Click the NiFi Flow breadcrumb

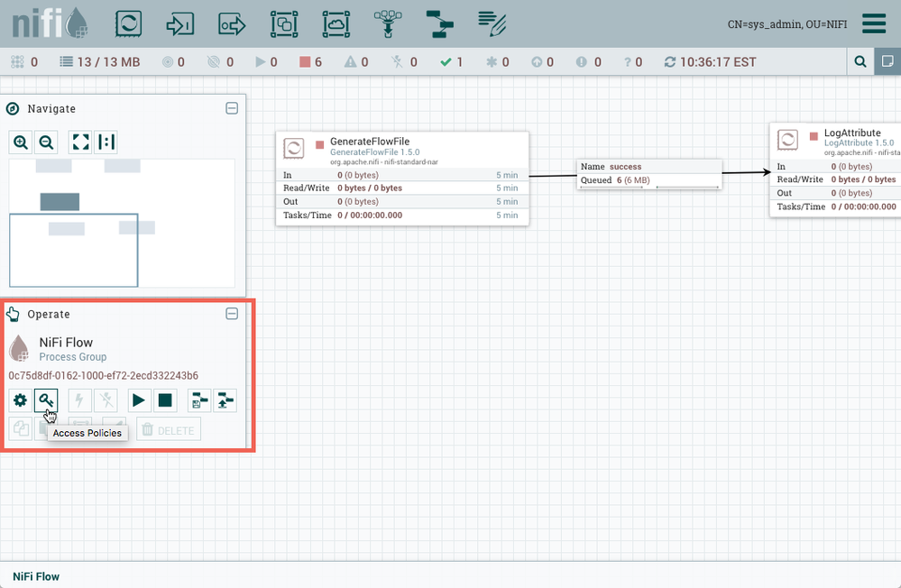36,576
